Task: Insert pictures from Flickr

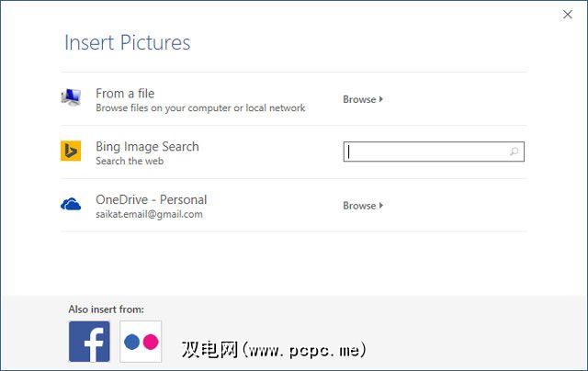Action: click(141, 342)
